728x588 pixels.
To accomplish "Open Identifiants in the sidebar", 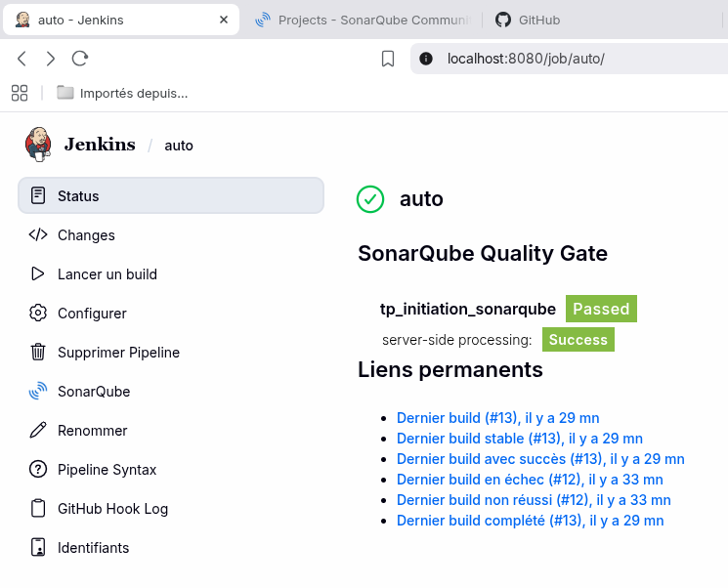I will coord(171,547).
